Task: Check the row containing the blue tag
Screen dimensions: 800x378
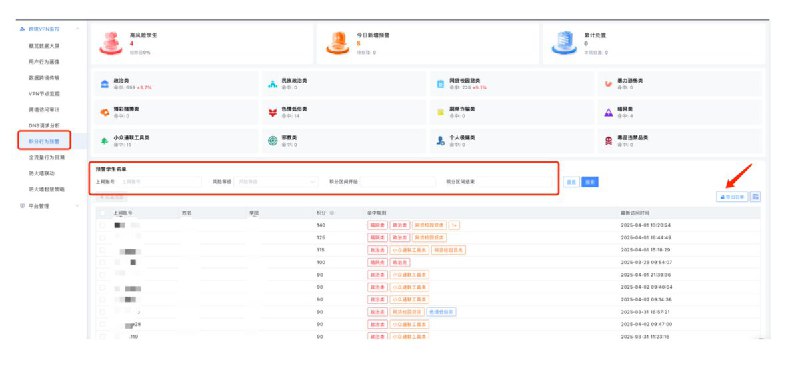Action: click(x=103, y=312)
